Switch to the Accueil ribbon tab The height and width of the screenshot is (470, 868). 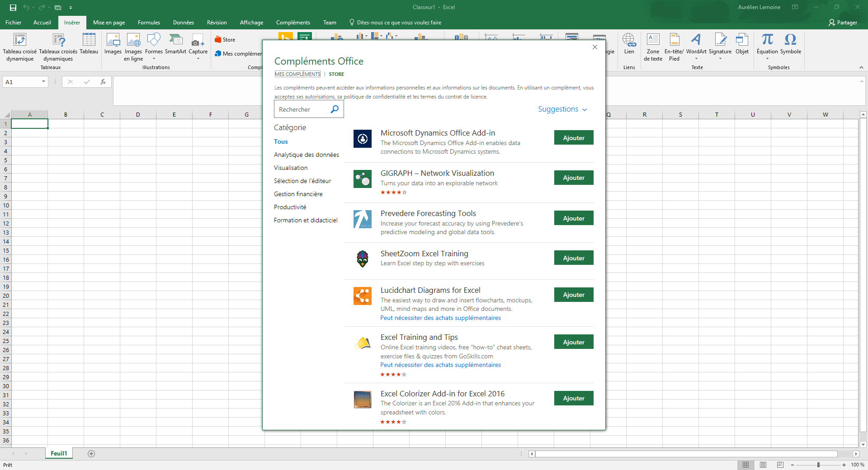pyautogui.click(x=42, y=23)
